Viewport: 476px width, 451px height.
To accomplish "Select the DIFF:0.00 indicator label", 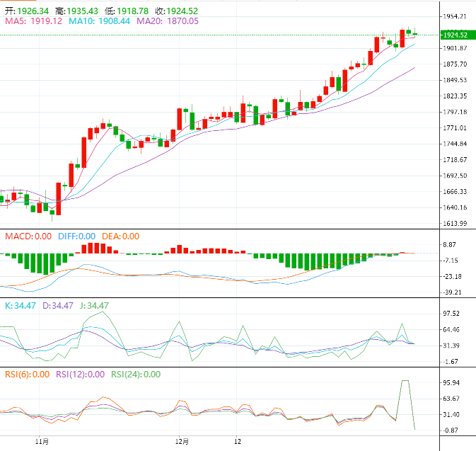I will pyautogui.click(x=76, y=236).
